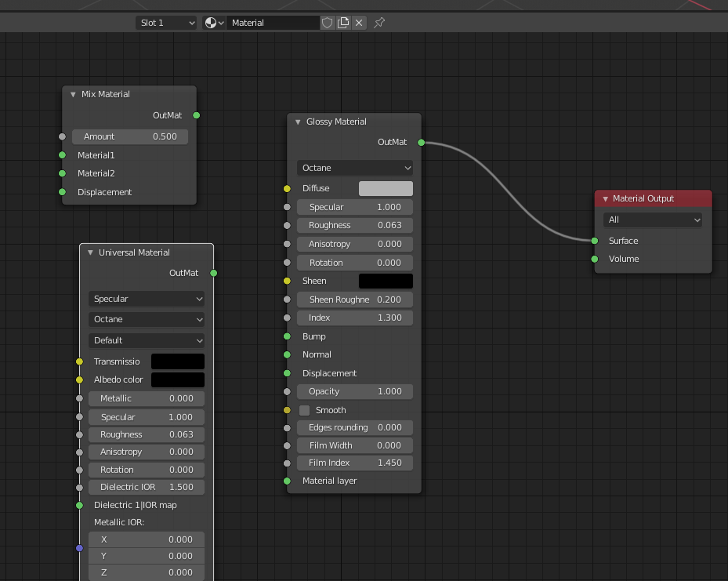Click Glossy Material OutMat output socket

pyautogui.click(x=421, y=143)
